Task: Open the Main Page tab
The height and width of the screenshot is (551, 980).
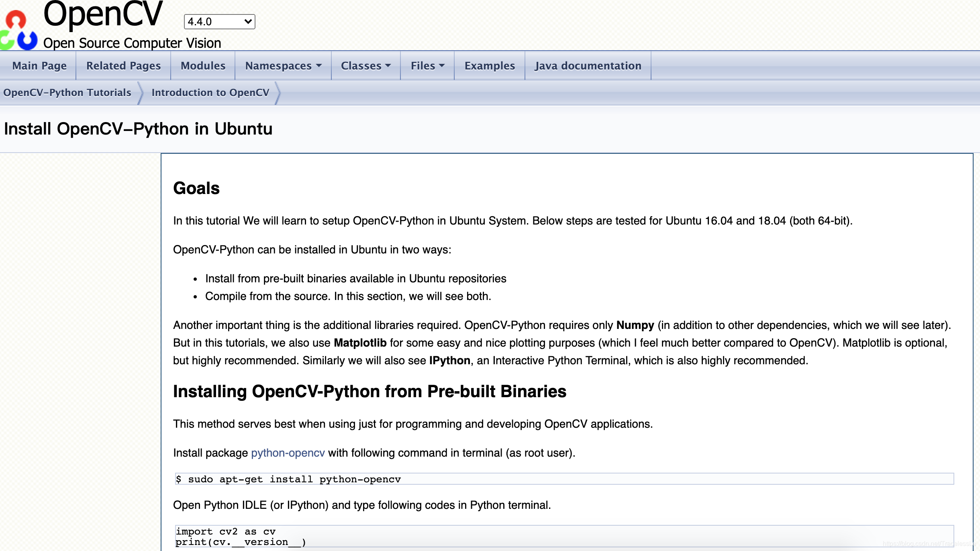Action: pos(39,65)
